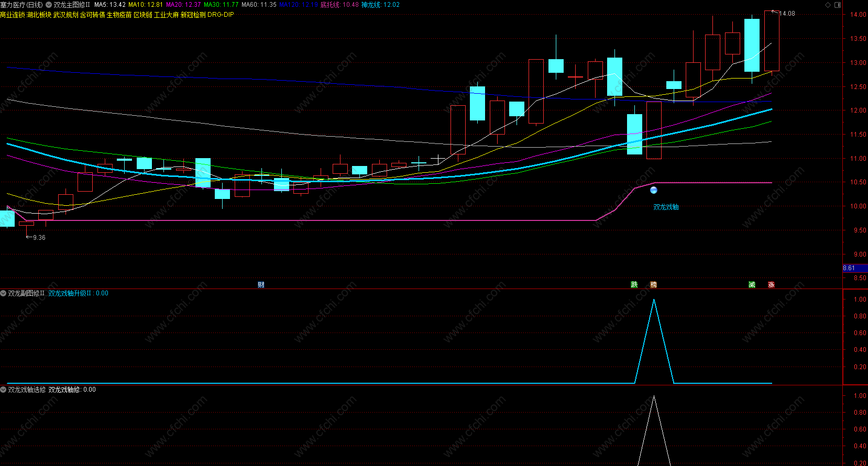Image resolution: width=868 pixels, height=466 pixels.
Task: Open the 区块链 sector tag
Action: click(143, 15)
